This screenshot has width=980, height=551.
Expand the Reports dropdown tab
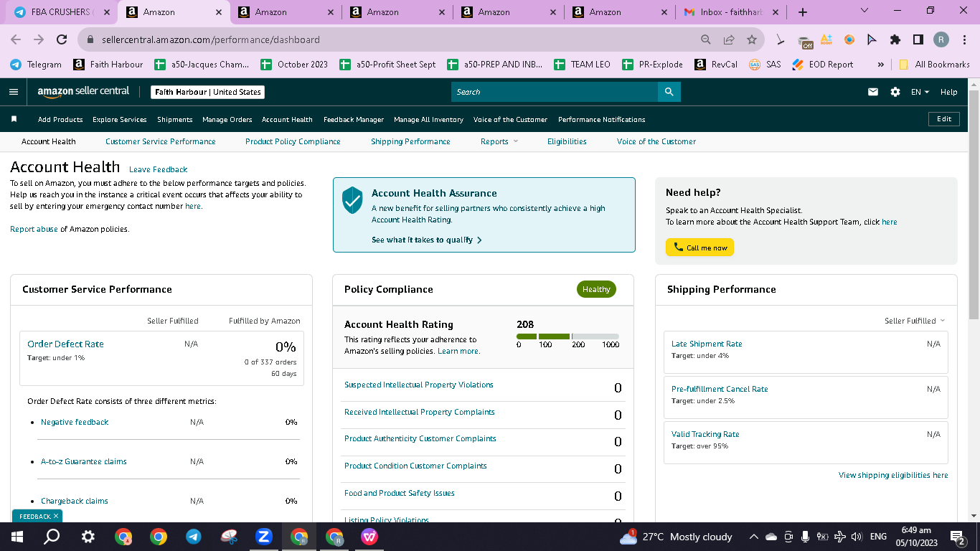point(499,141)
